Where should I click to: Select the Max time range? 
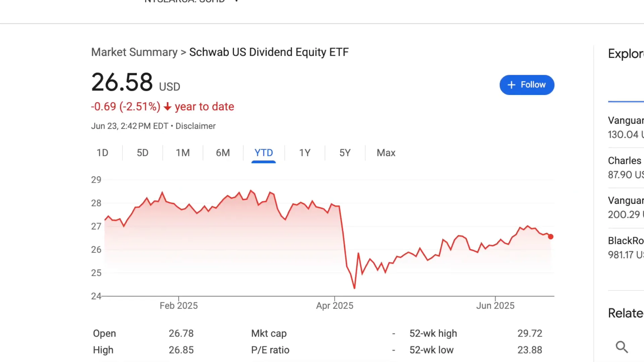[x=386, y=153]
